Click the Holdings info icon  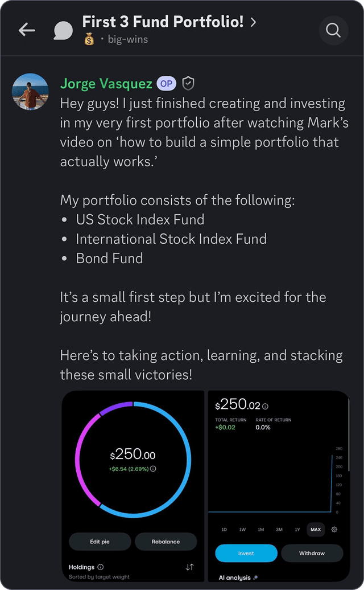100,567
